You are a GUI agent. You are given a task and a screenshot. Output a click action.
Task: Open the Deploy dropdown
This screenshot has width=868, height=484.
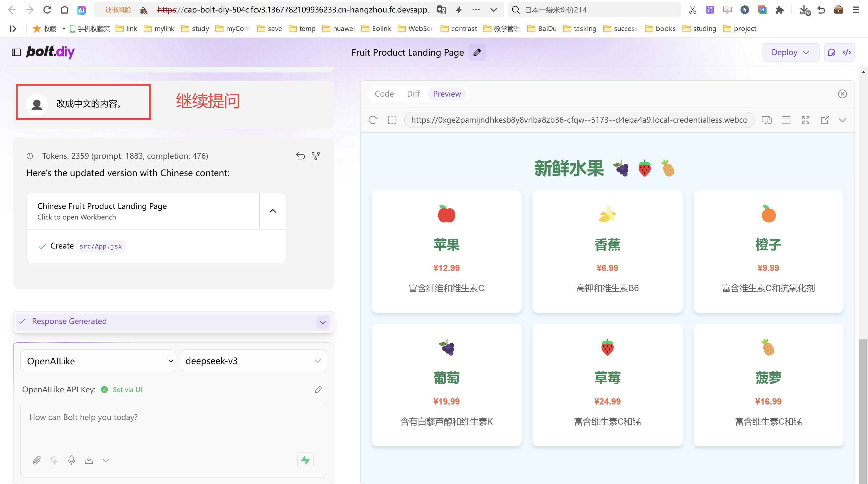790,52
